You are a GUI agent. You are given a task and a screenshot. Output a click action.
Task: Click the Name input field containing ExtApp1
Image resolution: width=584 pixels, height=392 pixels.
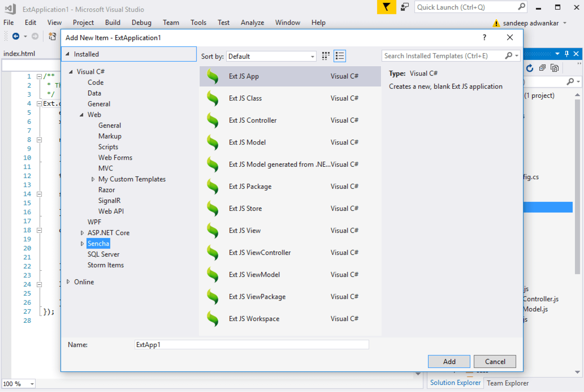252,345
